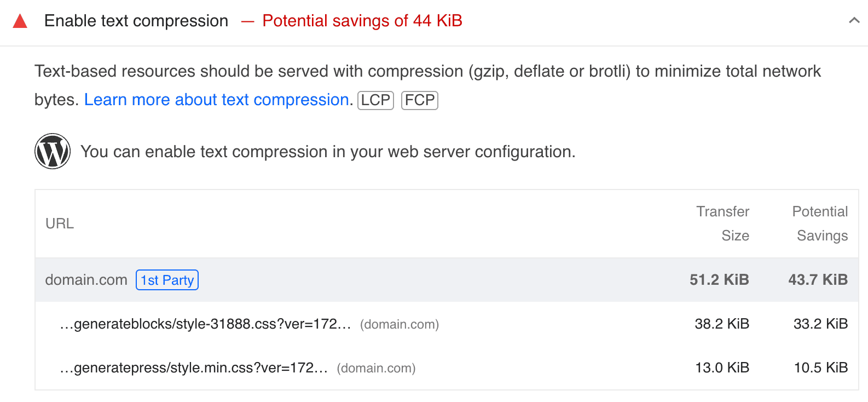The image size is (868, 402).
Task: Click the Enable text compression title
Action: pos(136,21)
